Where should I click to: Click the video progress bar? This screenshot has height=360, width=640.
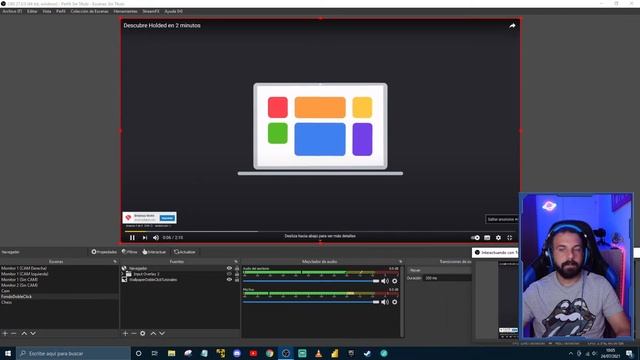(320, 231)
